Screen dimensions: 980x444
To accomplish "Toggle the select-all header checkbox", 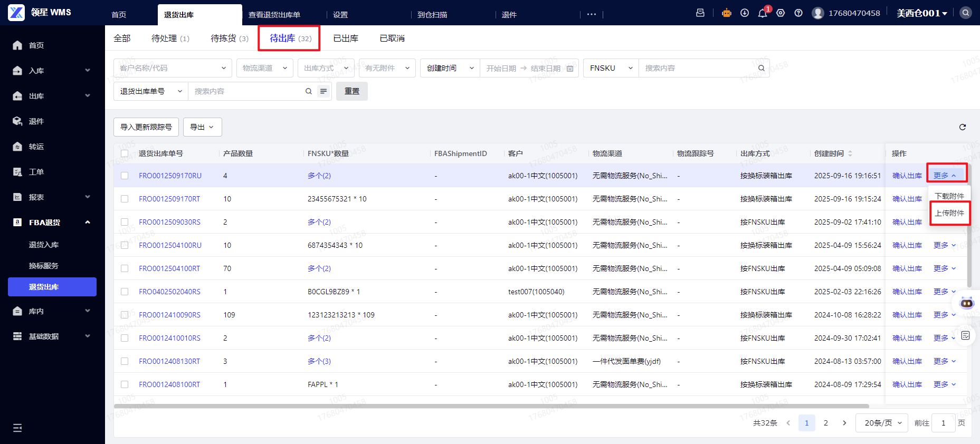I will click(x=125, y=153).
